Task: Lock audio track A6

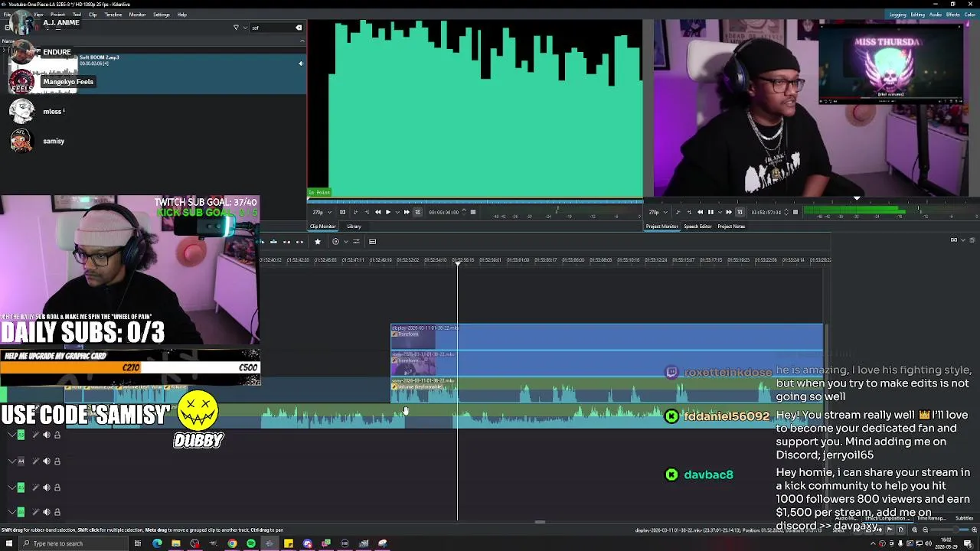Action: click(x=57, y=511)
